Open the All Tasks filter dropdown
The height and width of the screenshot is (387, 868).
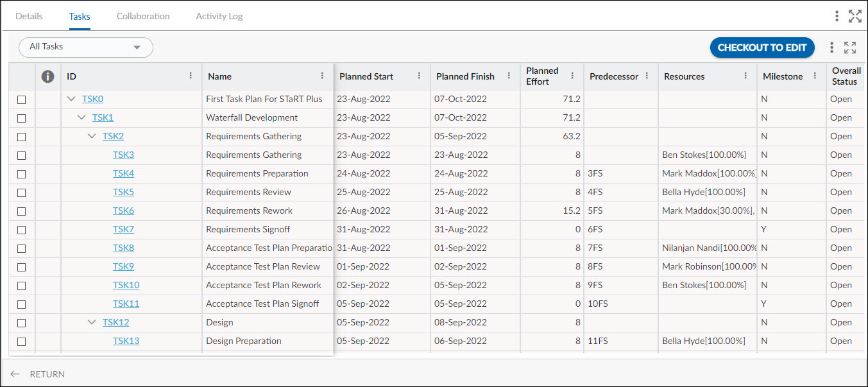point(86,47)
